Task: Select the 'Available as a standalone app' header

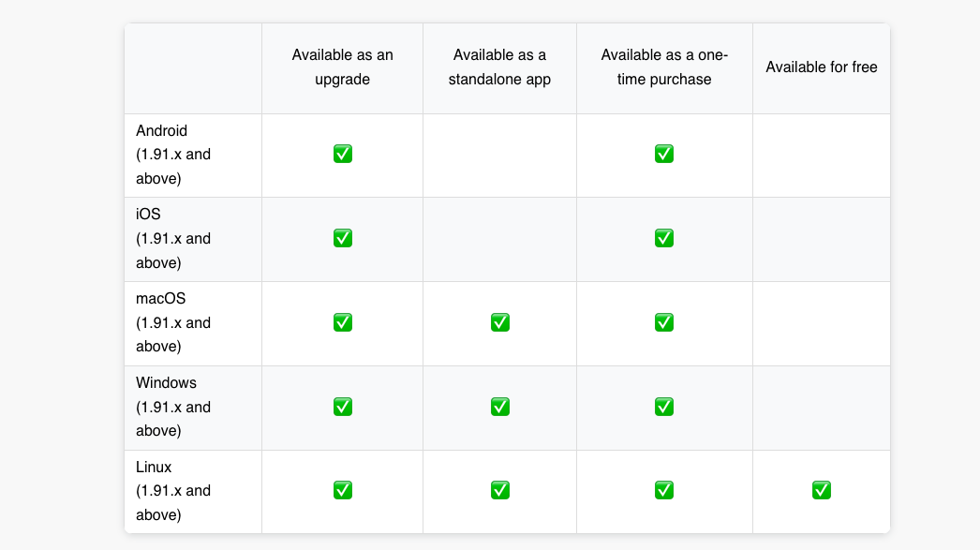Action: tap(499, 67)
